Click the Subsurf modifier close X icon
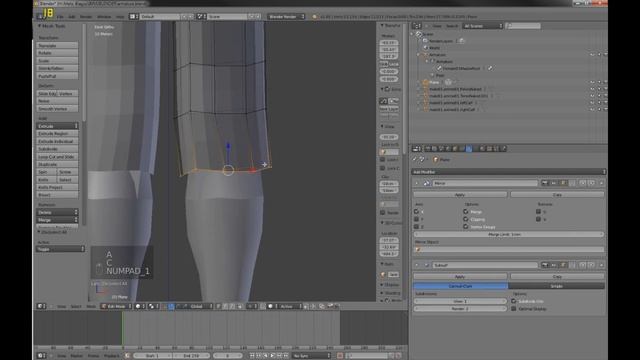The image size is (640, 360). point(601,265)
